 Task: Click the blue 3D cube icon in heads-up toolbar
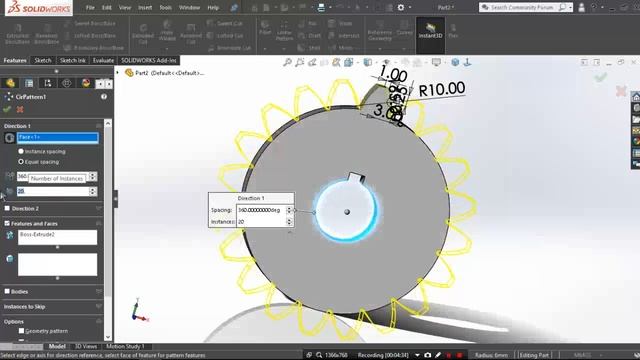[455, 62]
